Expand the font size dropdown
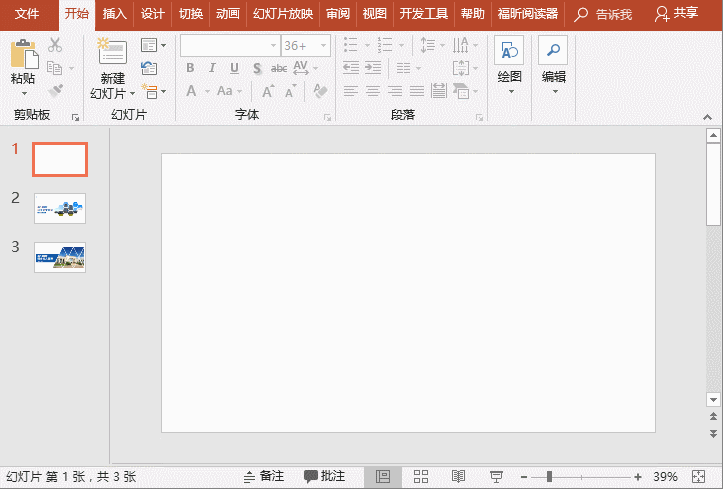723x489 pixels. 322,45
